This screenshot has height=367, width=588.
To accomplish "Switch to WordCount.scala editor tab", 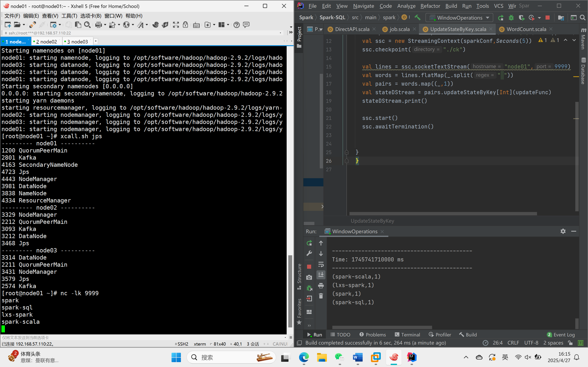I will (x=526, y=29).
